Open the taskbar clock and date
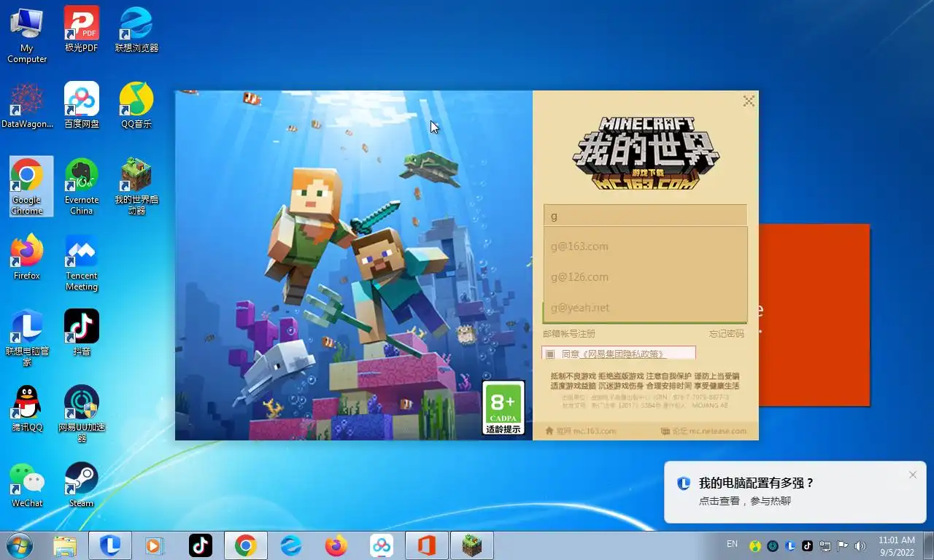 (x=897, y=545)
